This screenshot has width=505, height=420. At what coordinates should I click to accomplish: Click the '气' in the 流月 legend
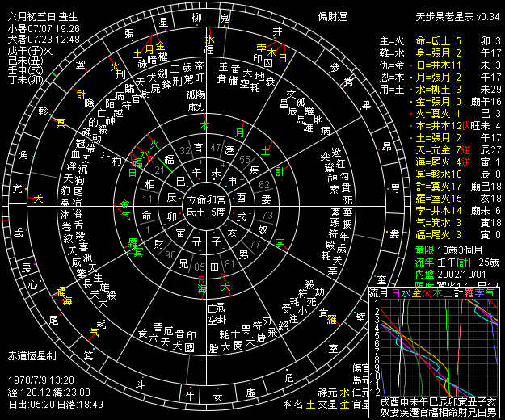click(x=490, y=293)
